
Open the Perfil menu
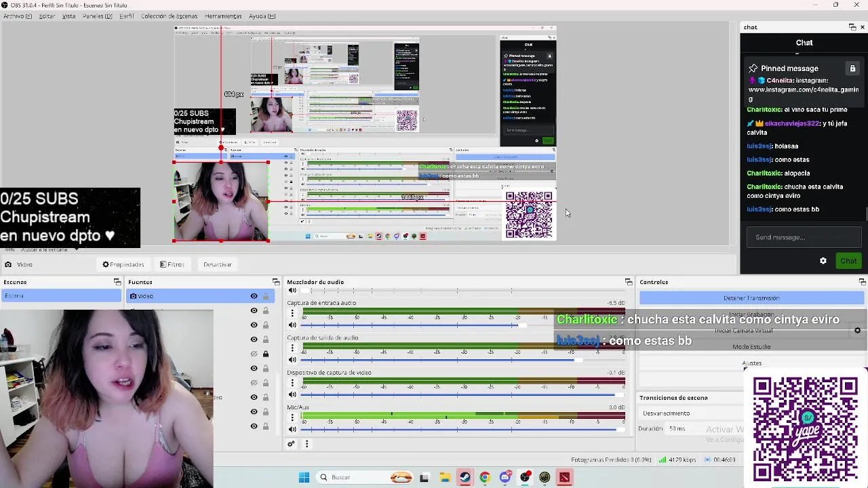(x=127, y=16)
